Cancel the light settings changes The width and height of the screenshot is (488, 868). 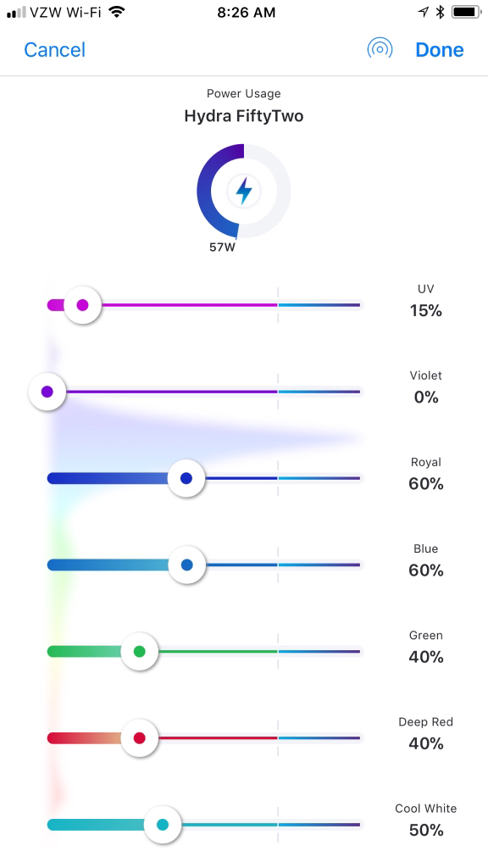pos(55,50)
